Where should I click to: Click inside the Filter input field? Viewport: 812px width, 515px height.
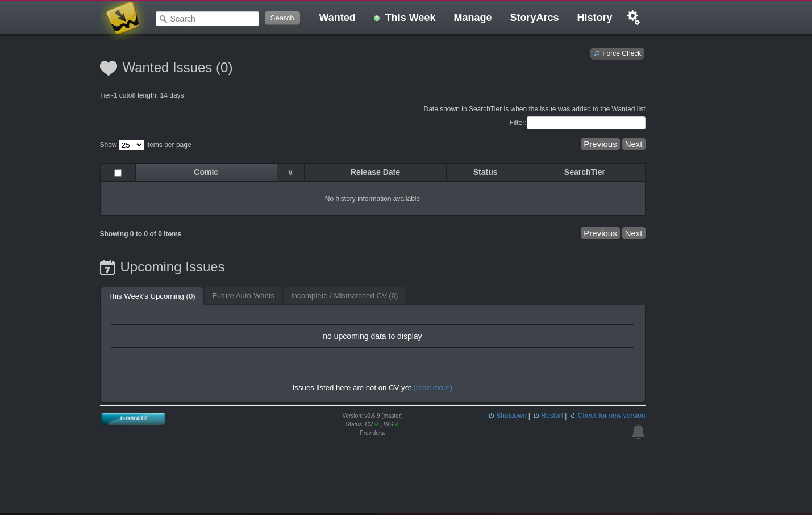click(x=586, y=123)
